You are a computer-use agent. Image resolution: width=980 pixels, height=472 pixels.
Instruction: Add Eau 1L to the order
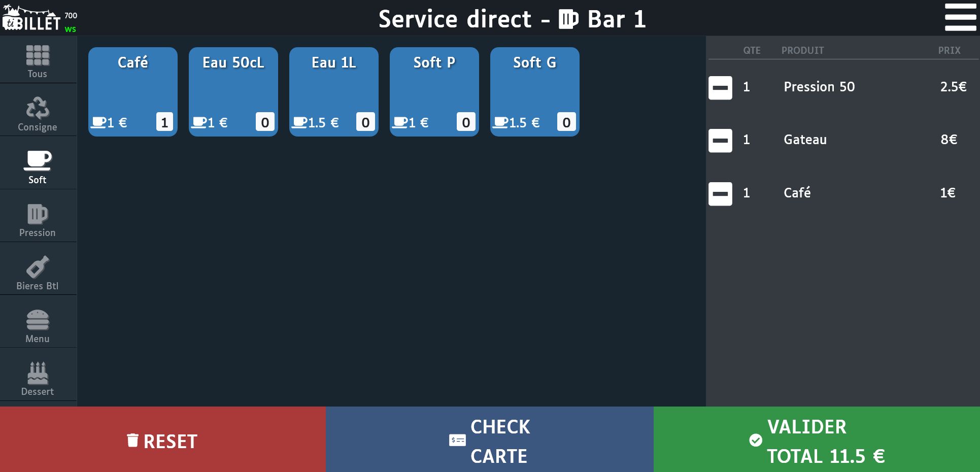coord(333,91)
